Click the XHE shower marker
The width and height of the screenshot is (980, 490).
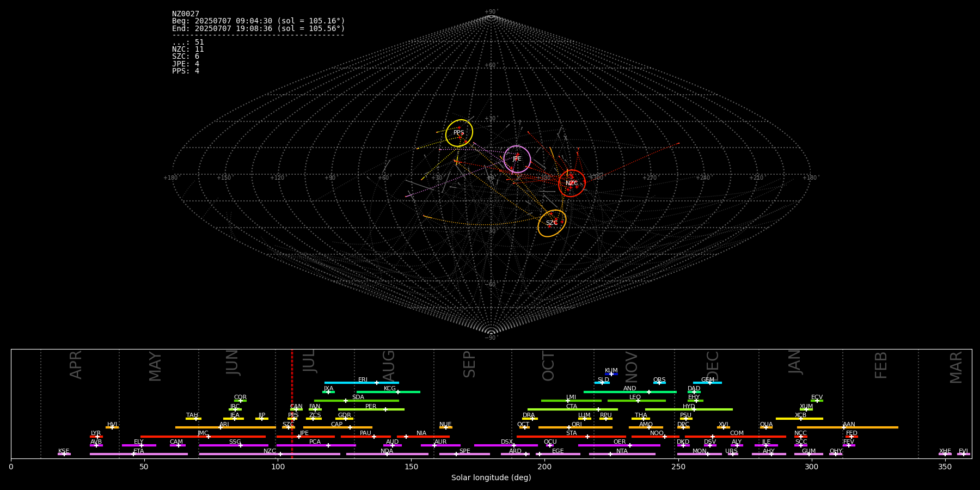(945, 454)
